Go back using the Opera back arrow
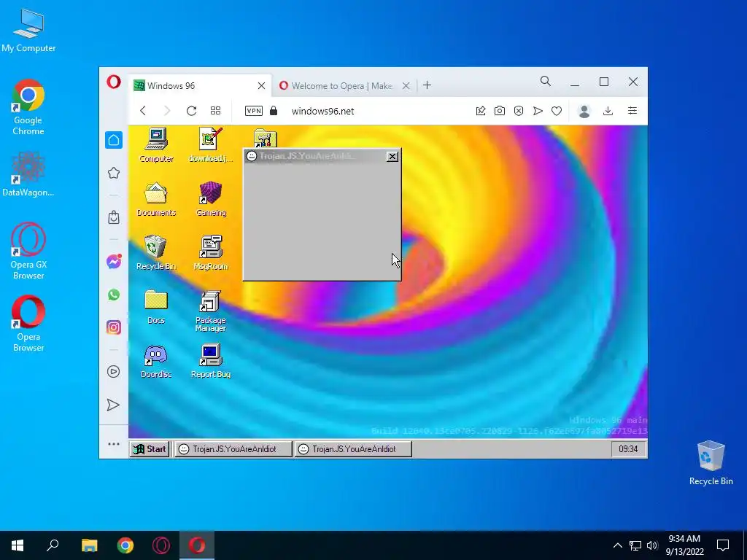The height and width of the screenshot is (560, 747). [143, 111]
